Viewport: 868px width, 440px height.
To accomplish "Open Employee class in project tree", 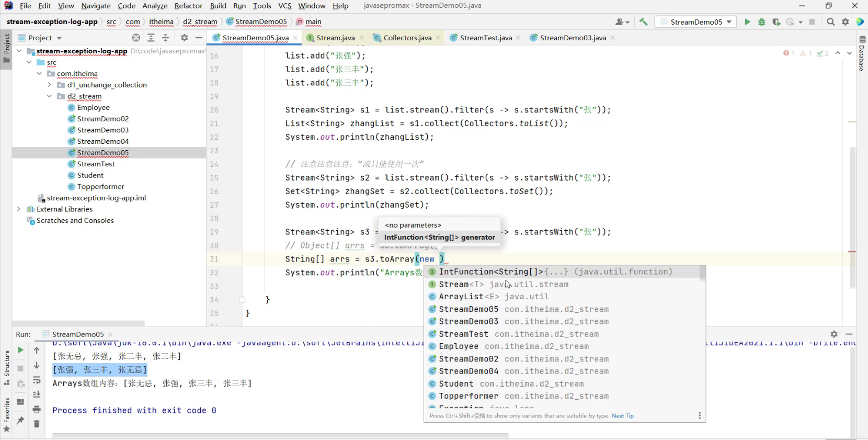I will pos(93,107).
